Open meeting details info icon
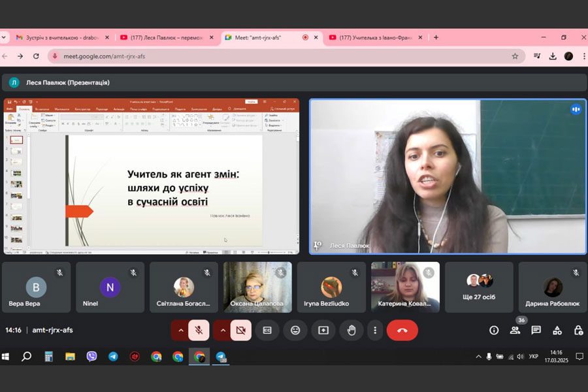Screen dimensions: 588x392 [494, 331]
